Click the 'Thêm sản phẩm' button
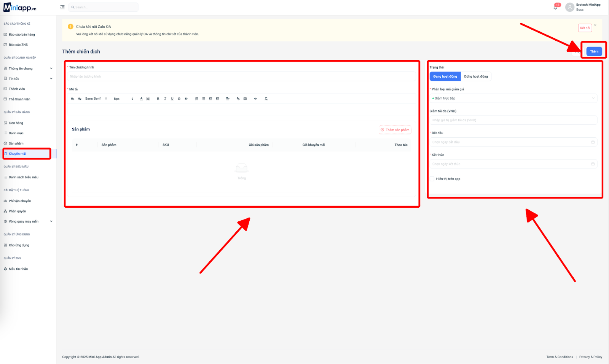Viewport: 609px width, 364px height. [x=395, y=130]
